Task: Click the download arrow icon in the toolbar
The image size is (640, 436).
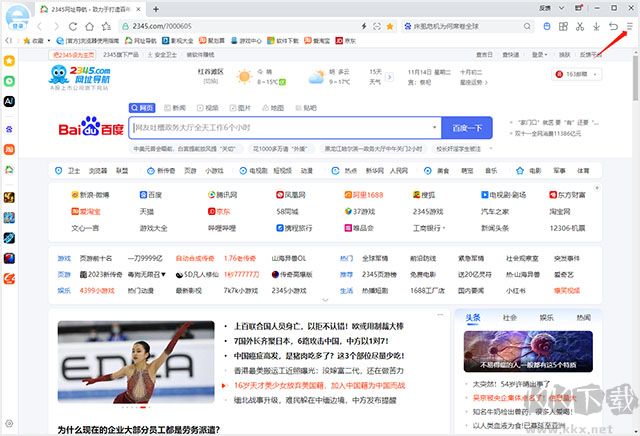Action: [597, 26]
